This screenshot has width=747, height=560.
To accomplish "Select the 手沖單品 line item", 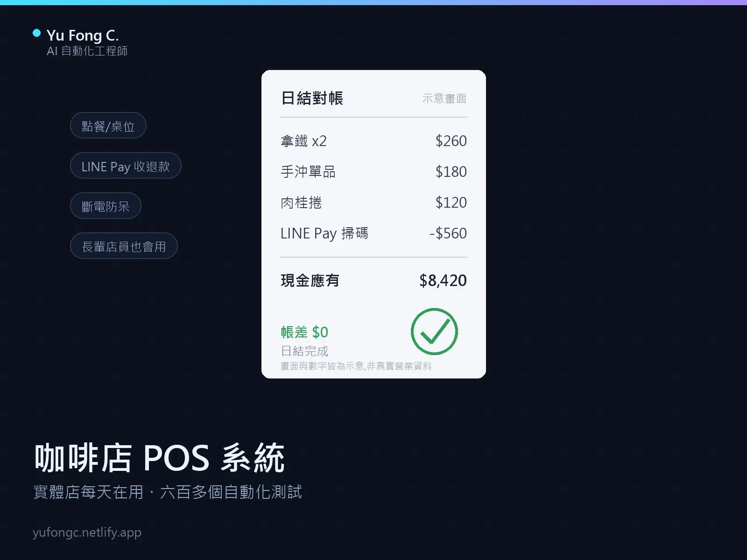I will tap(373, 172).
